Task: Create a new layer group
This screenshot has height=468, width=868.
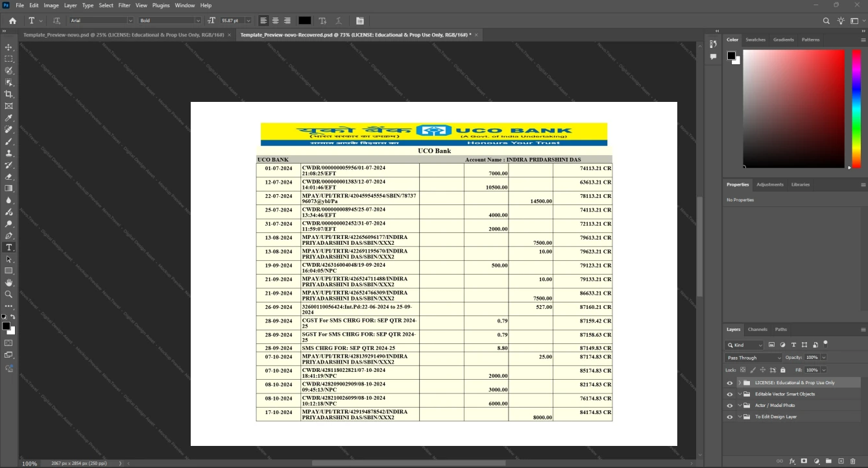Action: (x=829, y=461)
